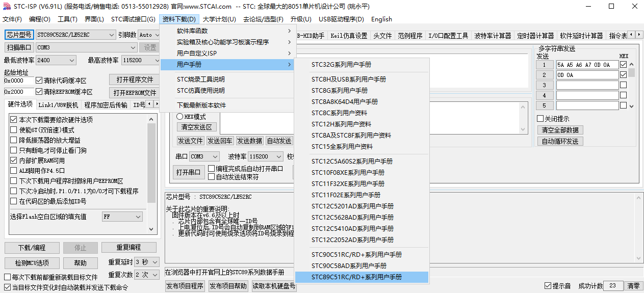Click 清空全部数据 button
The image size is (644, 293).
click(x=560, y=130)
